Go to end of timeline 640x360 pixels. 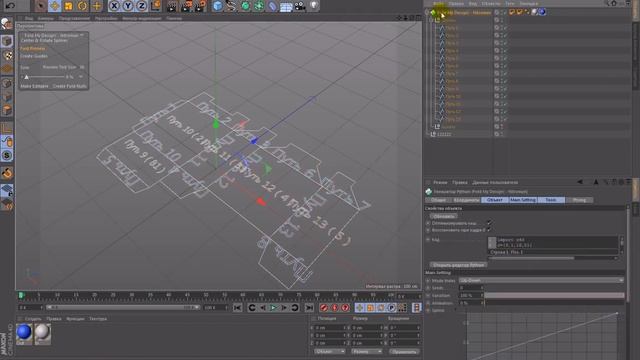pos(309,308)
